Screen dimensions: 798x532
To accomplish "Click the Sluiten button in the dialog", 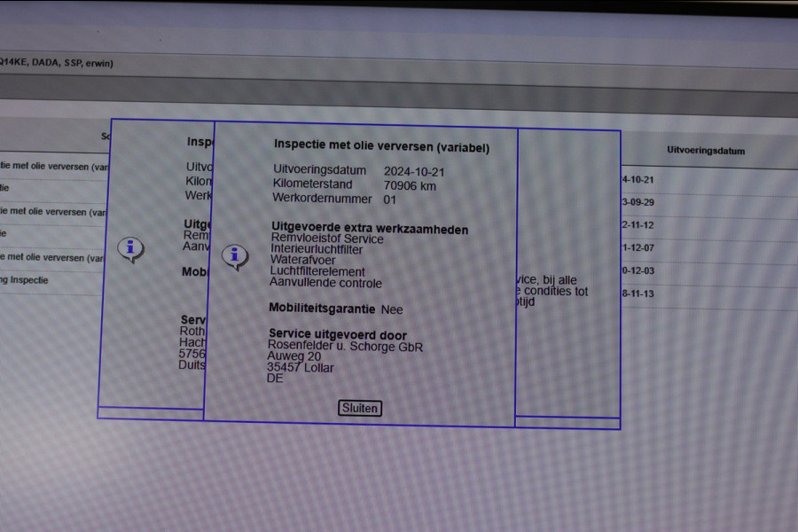I will tap(360, 408).
